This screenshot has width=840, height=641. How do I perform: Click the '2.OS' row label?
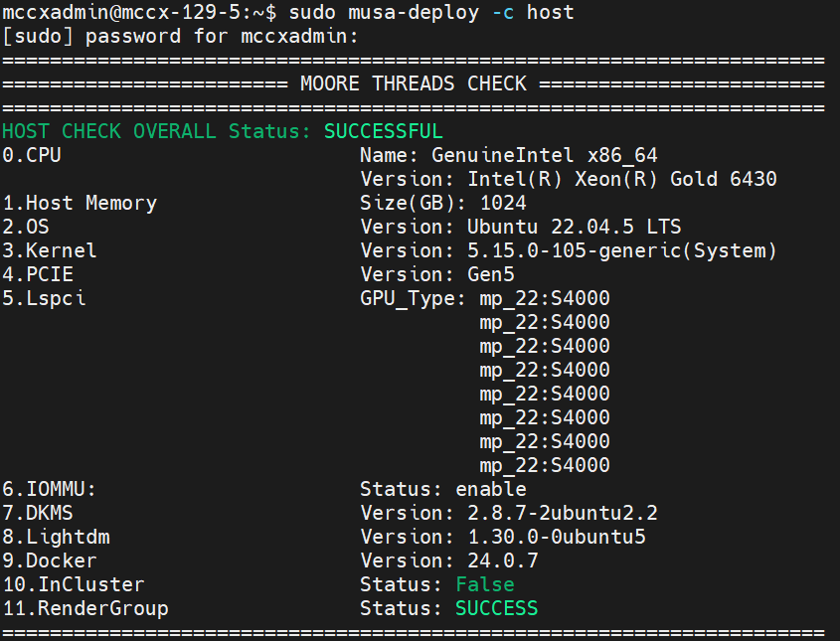pyautogui.click(x=26, y=227)
